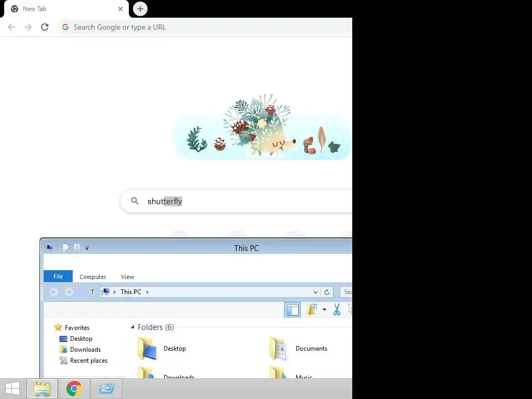The image size is (532, 399).
Task: Click the magnifier icon in search box
Action: (x=135, y=201)
